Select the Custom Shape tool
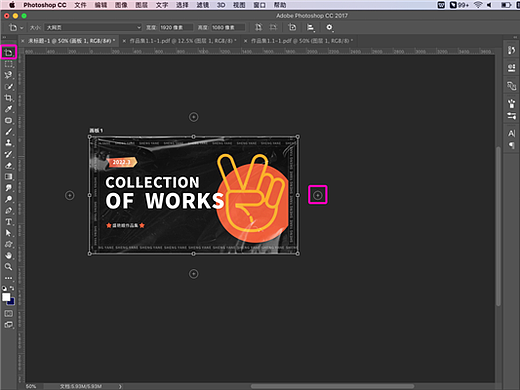The image size is (520, 390). click(9, 244)
